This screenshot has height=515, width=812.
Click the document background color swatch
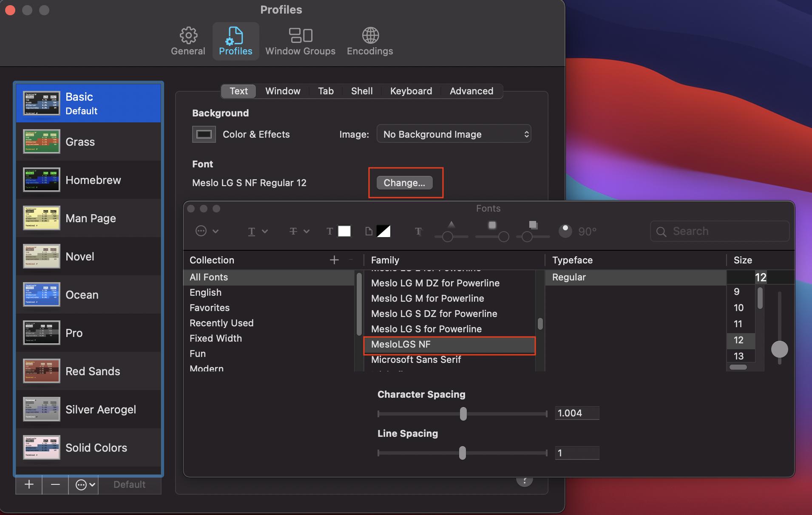click(383, 231)
